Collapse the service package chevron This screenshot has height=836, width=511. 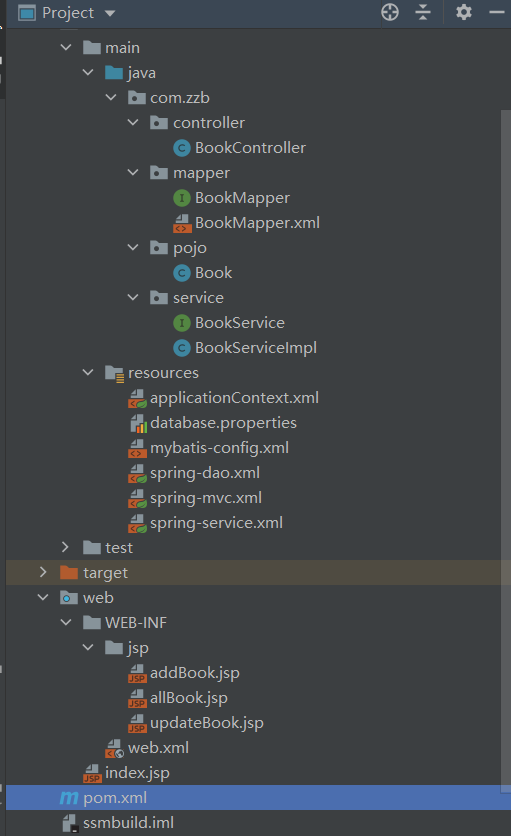(x=133, y=298)
